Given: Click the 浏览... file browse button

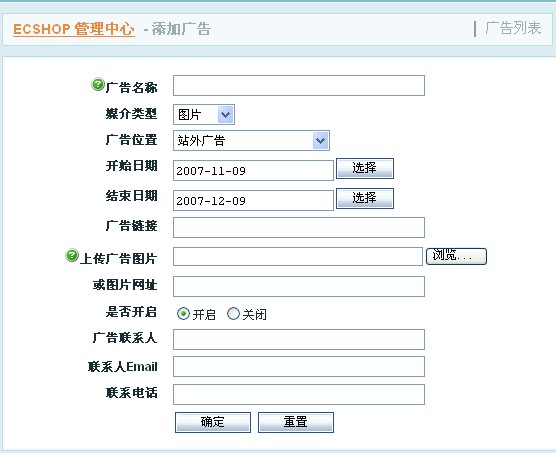Looking at the screenshot, I should click(456, 256).
